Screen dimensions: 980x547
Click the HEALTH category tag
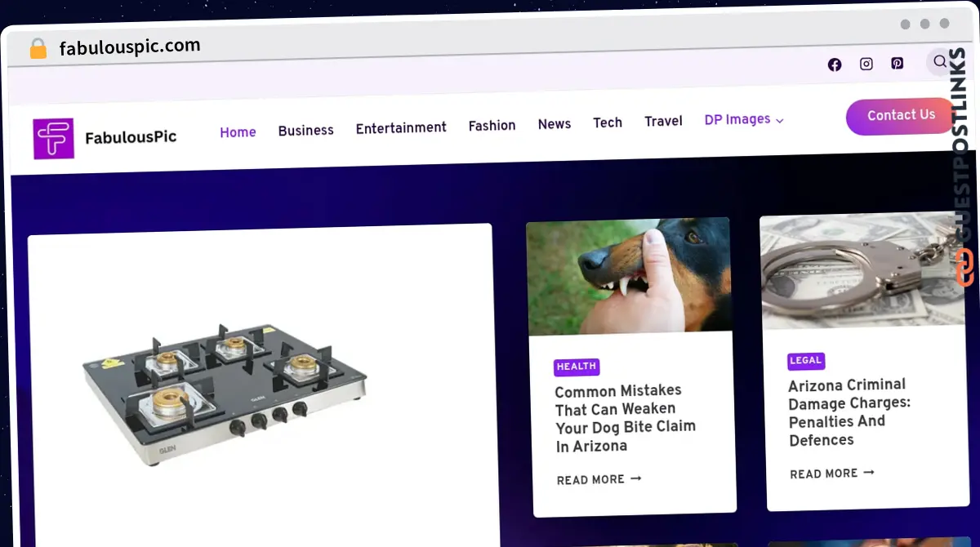577,367
